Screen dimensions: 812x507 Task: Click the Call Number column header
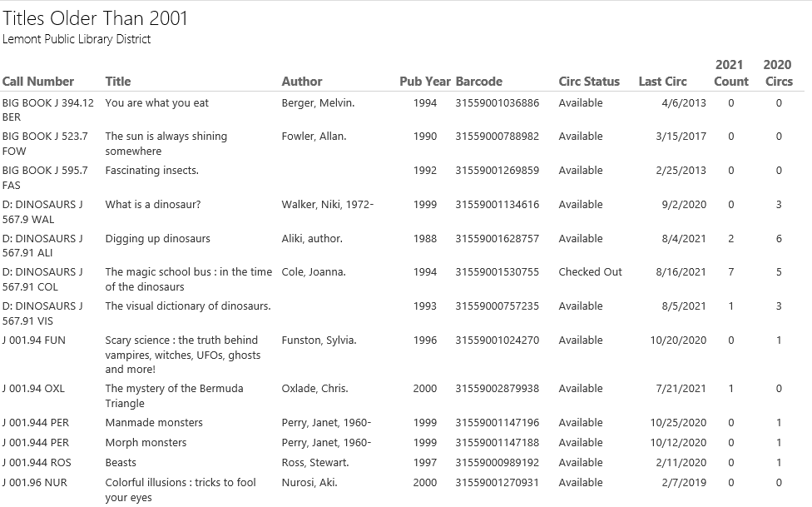click(38, 82)
